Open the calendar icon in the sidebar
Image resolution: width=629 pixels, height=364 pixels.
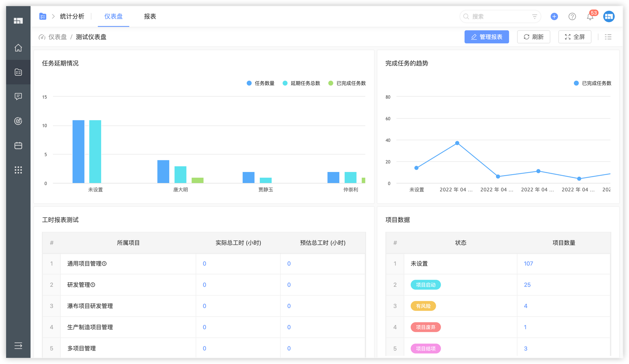pyautogui.click(x=18, y=145)
